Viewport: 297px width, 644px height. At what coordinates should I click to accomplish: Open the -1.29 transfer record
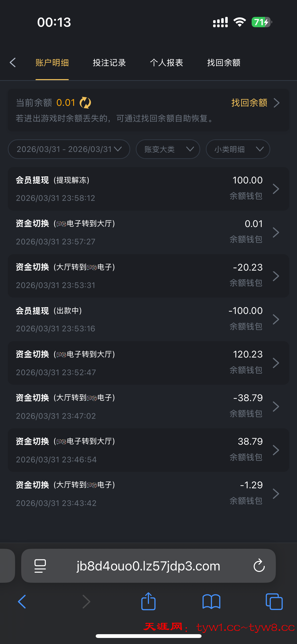[x=148, y=494]
